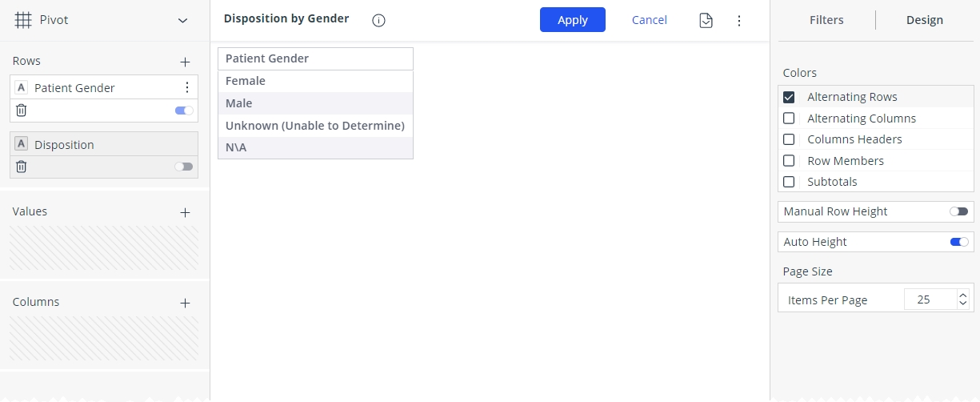Open the widget more options menu
This screenshot has height=402, width=980.
739,20
